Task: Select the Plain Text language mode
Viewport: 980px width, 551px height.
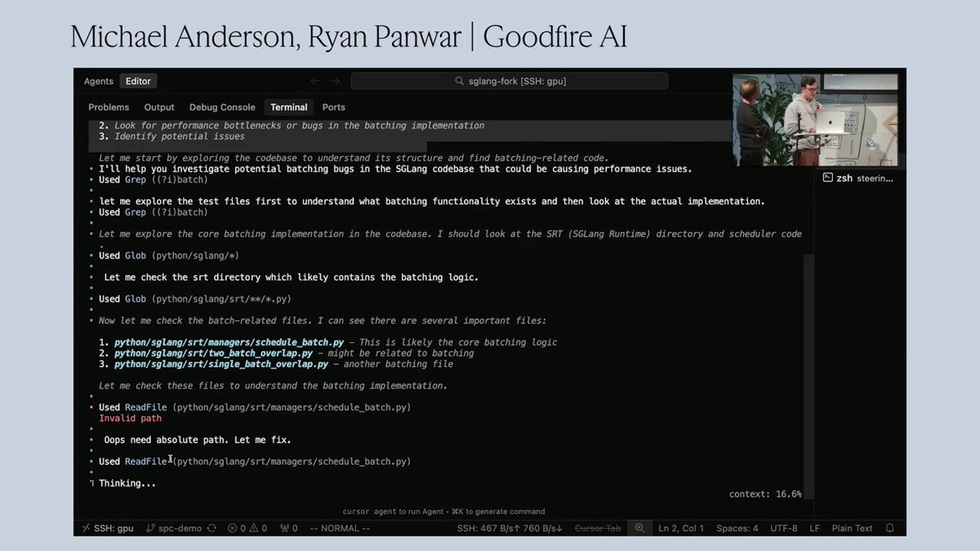Action: coord(852,528)
